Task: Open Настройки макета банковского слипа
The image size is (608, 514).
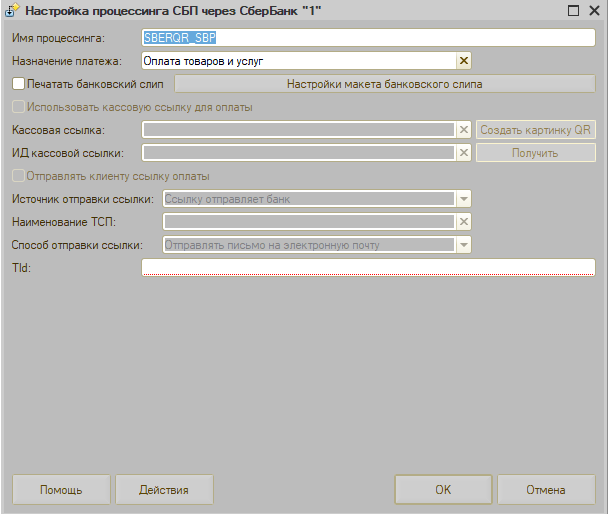Action: point(385,84)
